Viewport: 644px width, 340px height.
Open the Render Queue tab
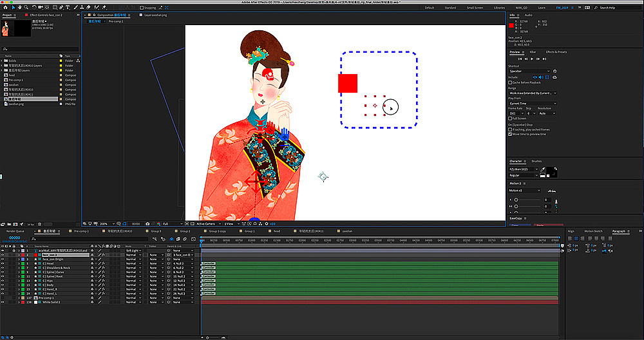pos(15,231)
